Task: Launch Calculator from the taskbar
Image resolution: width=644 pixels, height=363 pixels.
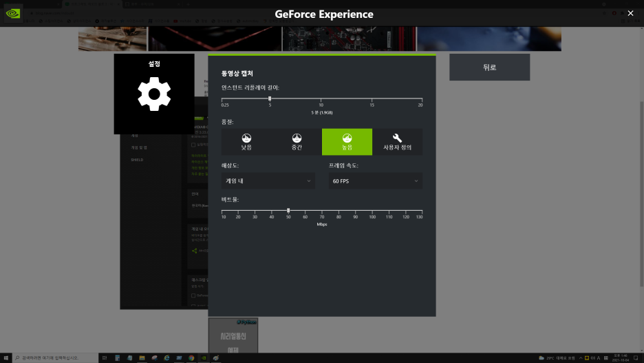Action: [x=118, y=358]
